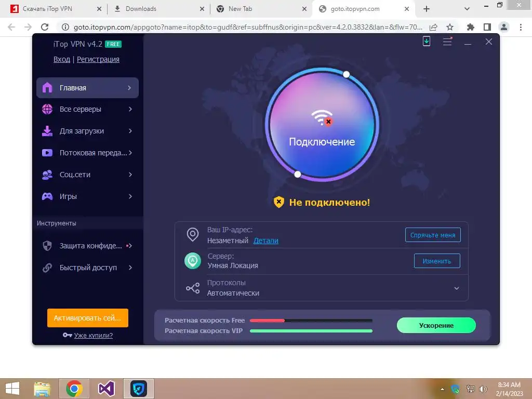Click the orange Активировать сейчас button
The image size is (532, 399).
(87, 318)
